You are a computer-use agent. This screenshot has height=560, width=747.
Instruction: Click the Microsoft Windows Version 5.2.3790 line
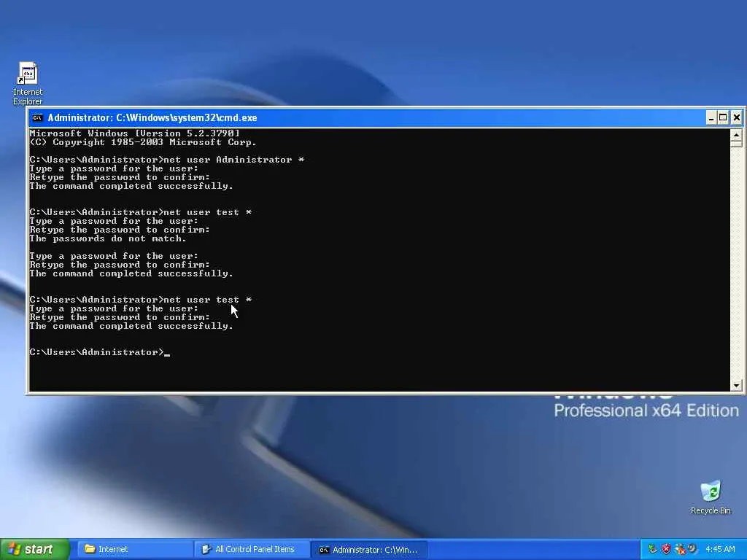coord(134,133)
